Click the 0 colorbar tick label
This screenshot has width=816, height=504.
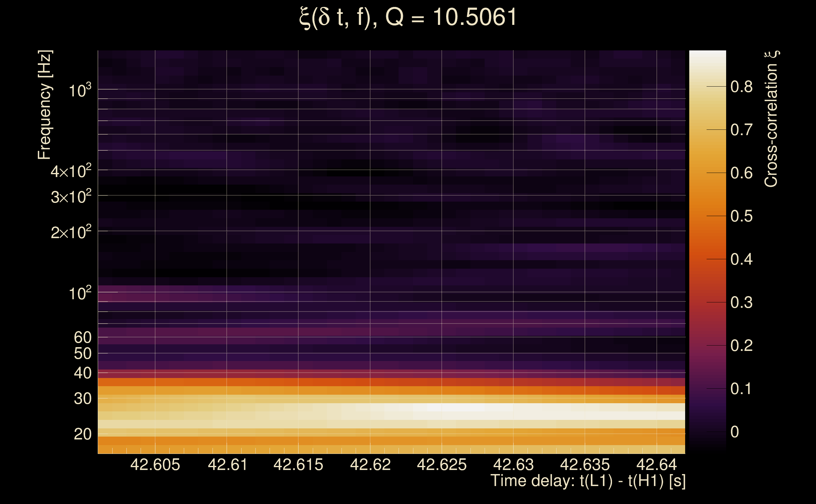click(x=735, y=432)
